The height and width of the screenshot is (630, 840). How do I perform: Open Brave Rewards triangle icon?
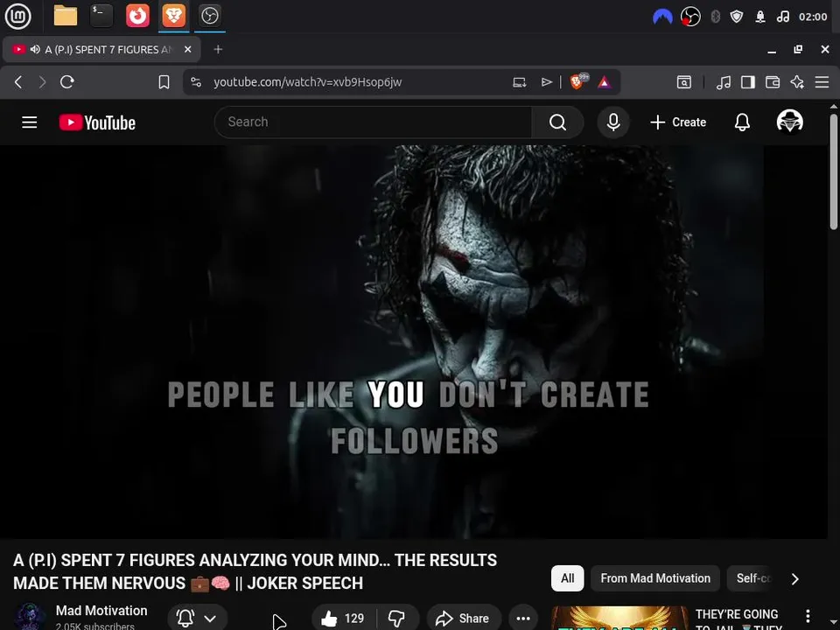tap(605, 82)
